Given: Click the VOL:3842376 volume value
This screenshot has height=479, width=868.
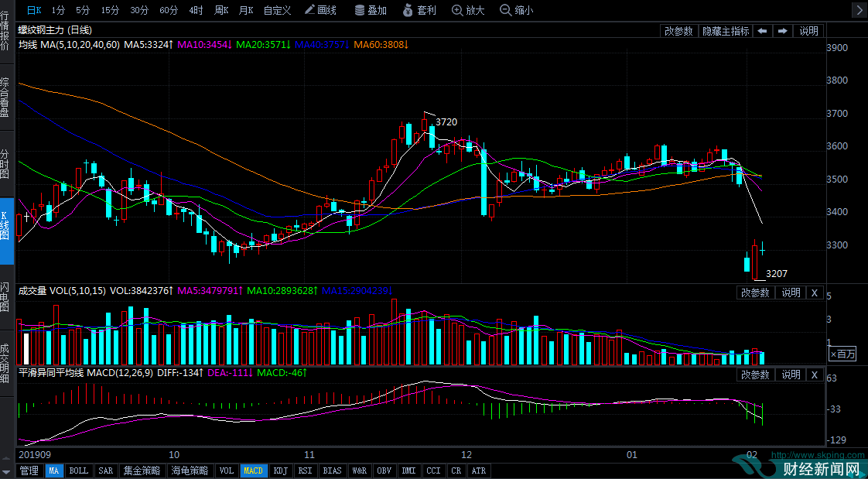Looking at the screenshot, I should point(142,290).
